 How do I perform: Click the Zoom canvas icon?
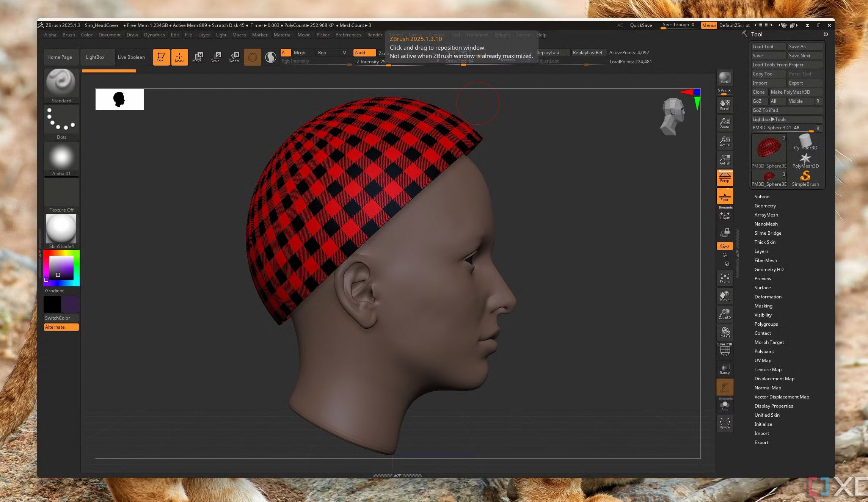pos(725,123)
